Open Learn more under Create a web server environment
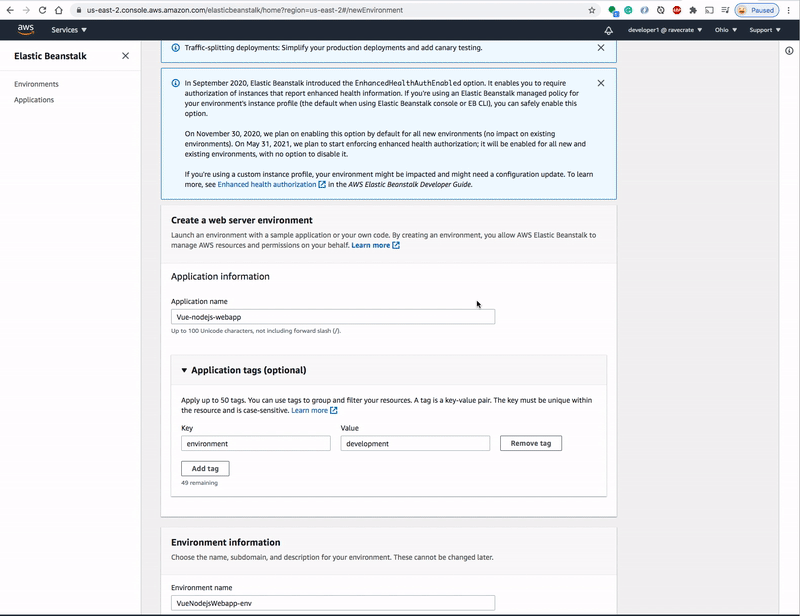This screenshot has width=800, height=616. tap(376, 245)
